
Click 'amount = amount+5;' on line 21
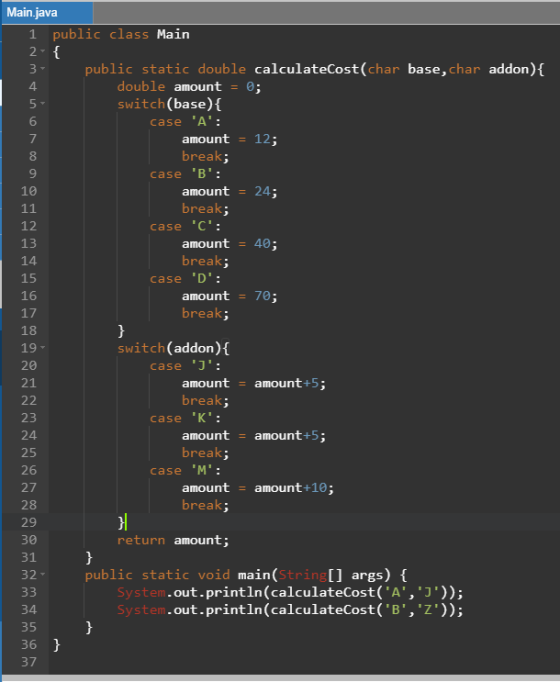coord(254,383)
